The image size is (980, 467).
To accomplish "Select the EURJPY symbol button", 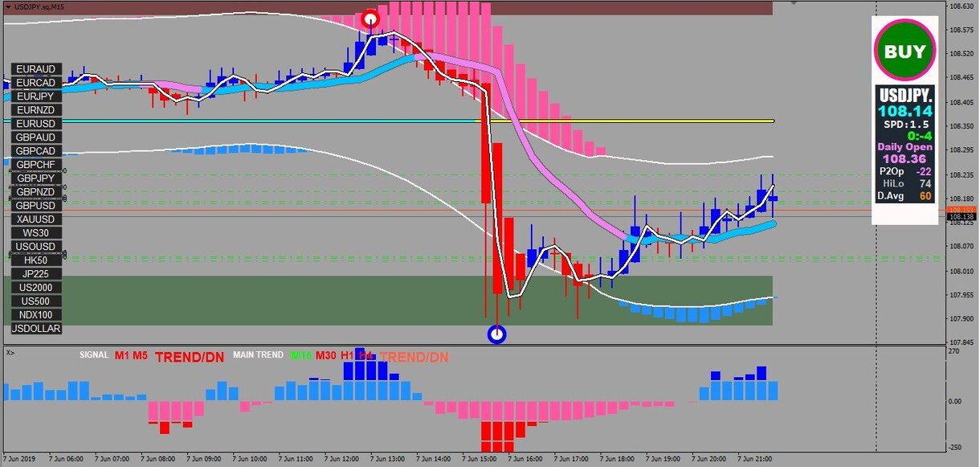I will pyautogui.click(x=36, y=96).
